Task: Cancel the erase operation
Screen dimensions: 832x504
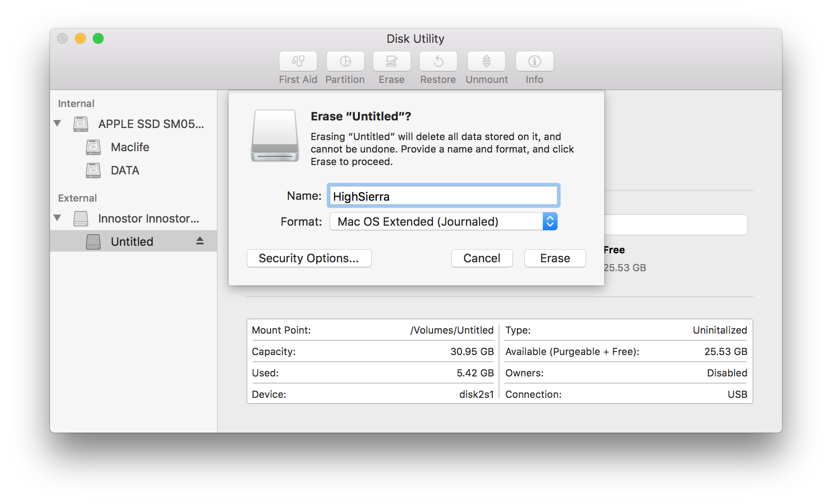Action: 482,258
